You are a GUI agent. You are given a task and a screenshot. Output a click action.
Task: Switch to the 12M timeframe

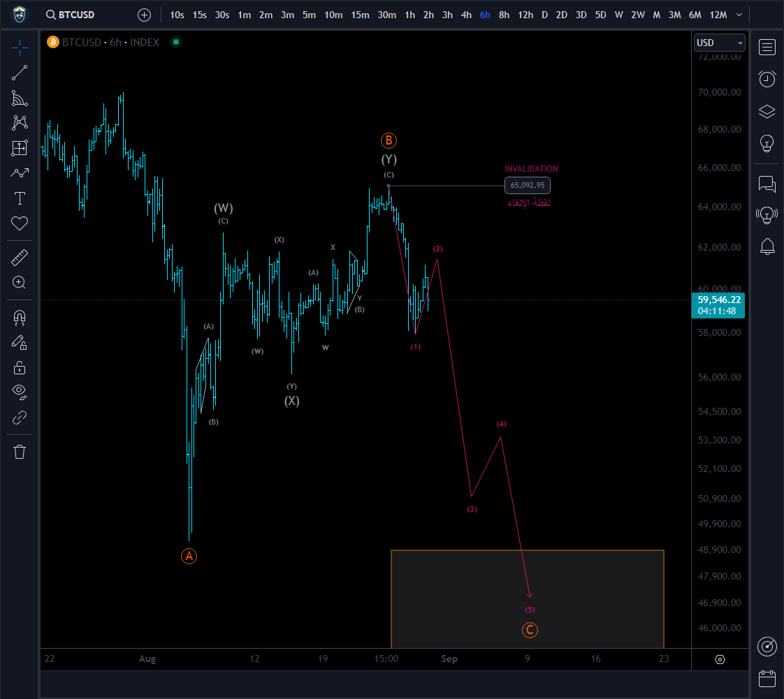click(718, 15)
